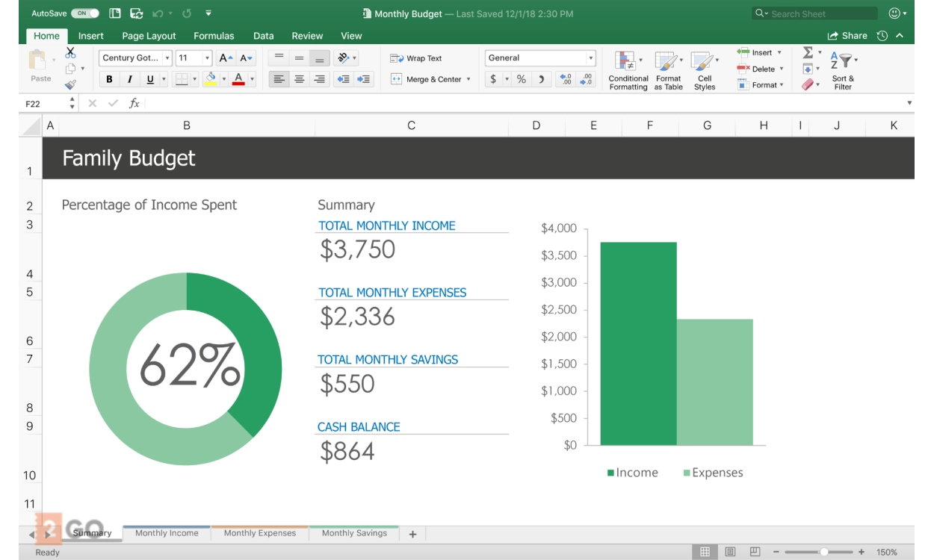
Task: Click the increase indent icon
Action: click(364, 79)
